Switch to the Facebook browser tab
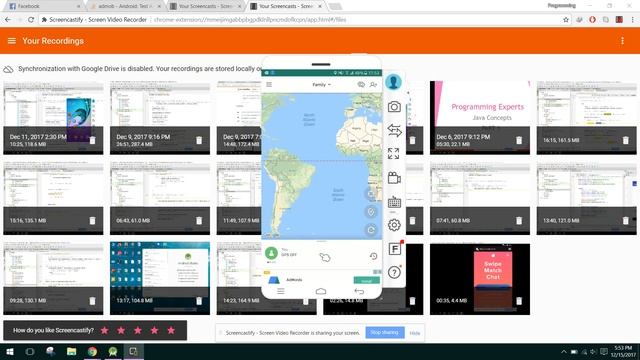 (x=43, y=6)
